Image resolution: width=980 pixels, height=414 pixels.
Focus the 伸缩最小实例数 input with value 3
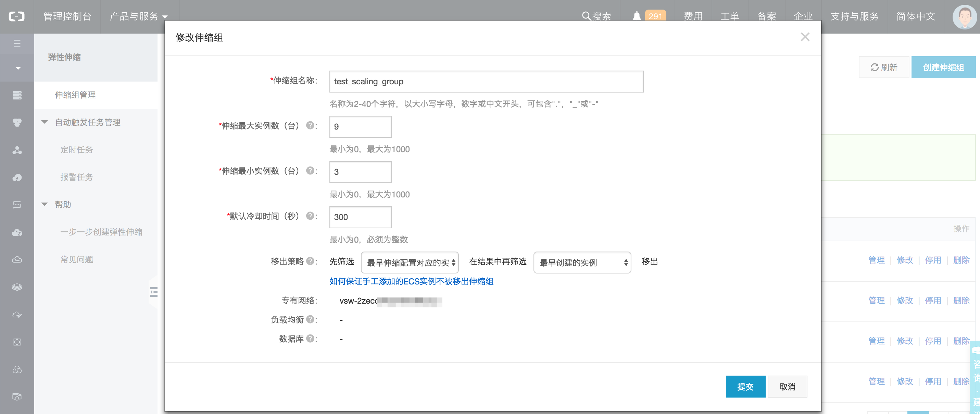[360, 172]
